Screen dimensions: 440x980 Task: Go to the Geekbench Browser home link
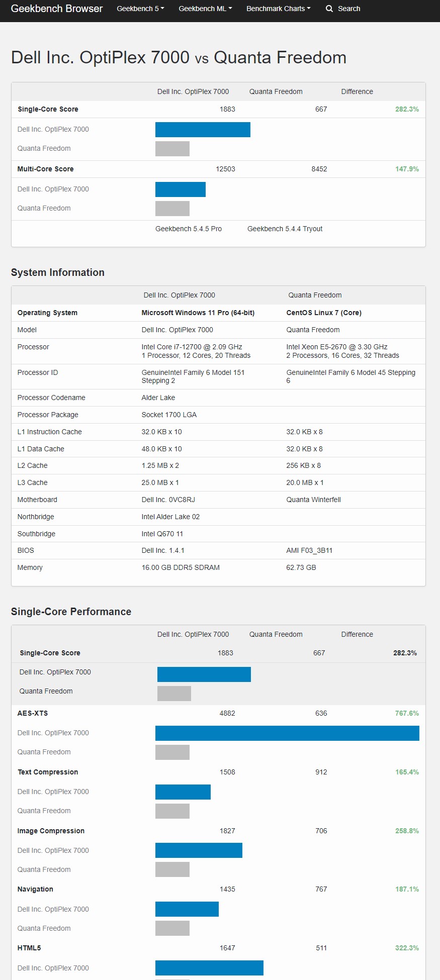click(57, 9)
